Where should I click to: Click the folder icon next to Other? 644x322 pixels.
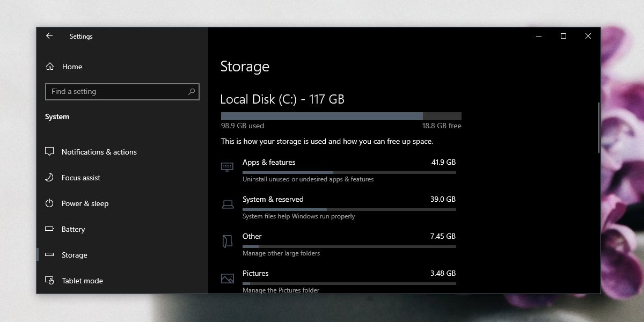[x=227, y=241]
